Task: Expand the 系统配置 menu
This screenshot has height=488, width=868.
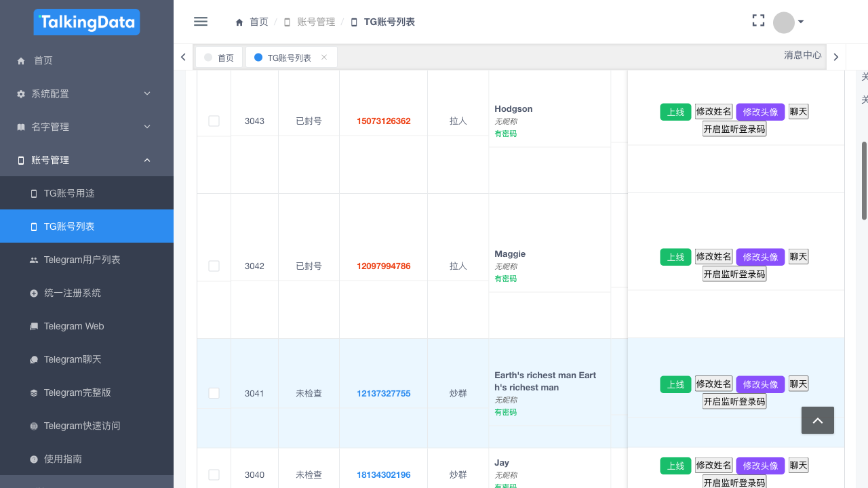Action: pos(87,94)
